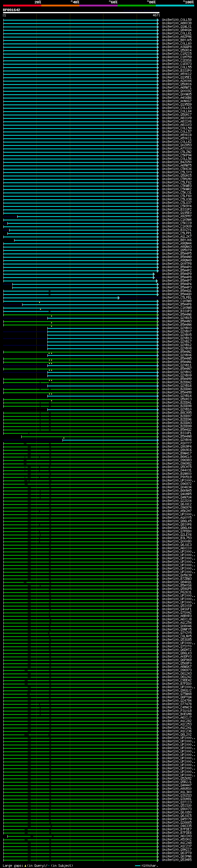Select hit label UniRef100_A2AX44

tap(177, 81)
